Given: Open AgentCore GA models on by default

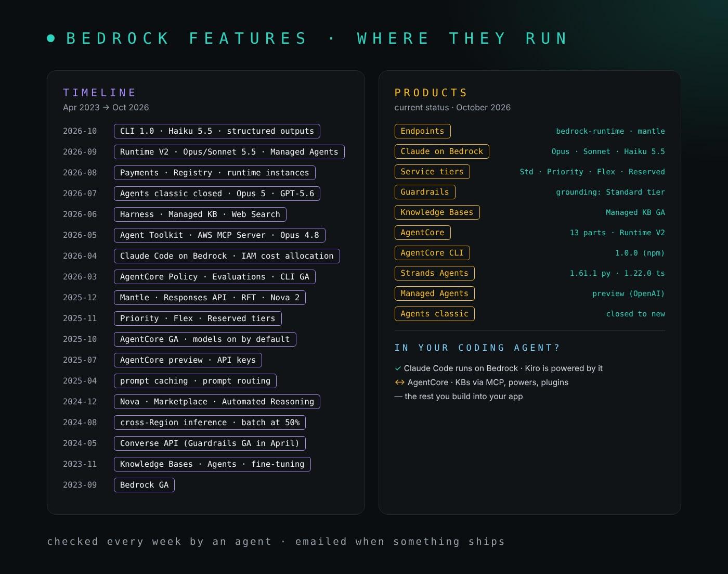Looking at the screenshot, I should click(x=205, y=339).
